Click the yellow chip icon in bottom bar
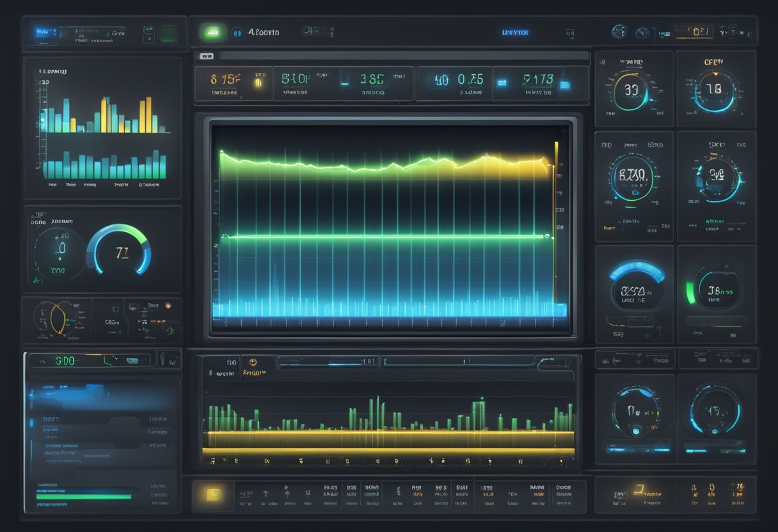This screenshot has height=532, width=778. click(213, 494)
